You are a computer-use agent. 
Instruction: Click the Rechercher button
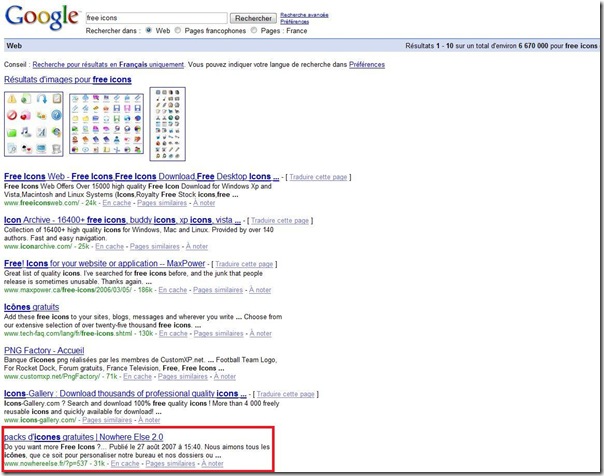pos(253,18)
